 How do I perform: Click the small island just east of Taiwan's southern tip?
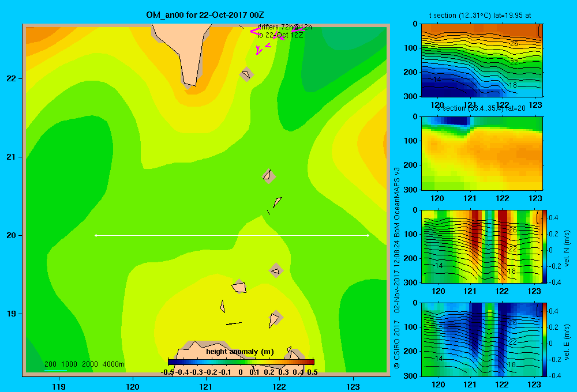click(x=246, y=74)
